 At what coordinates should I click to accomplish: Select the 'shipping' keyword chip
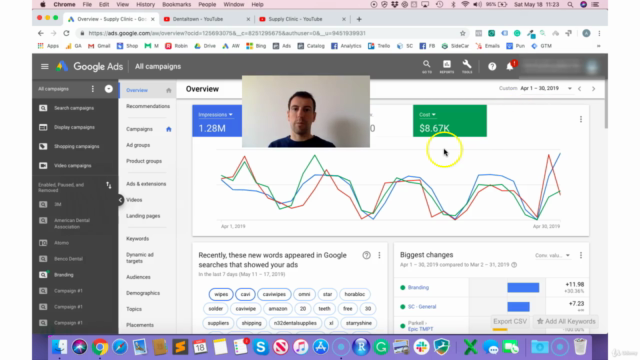(251, 323)
